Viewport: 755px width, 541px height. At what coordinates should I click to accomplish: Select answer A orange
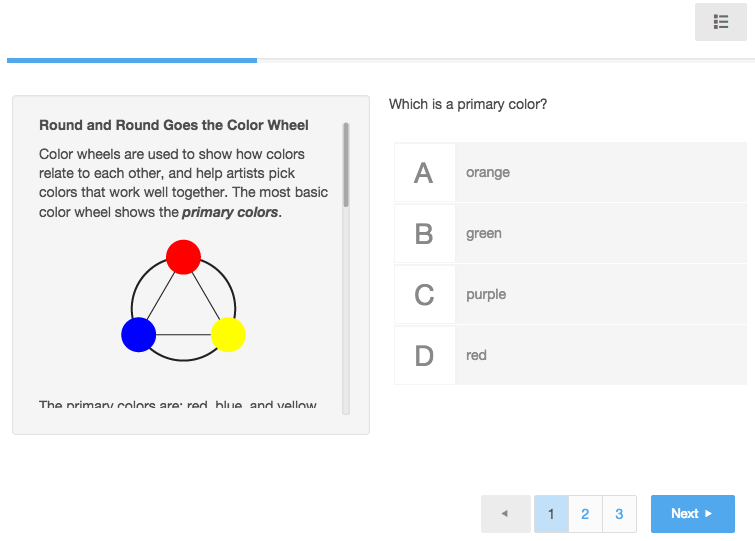(571, 172)
